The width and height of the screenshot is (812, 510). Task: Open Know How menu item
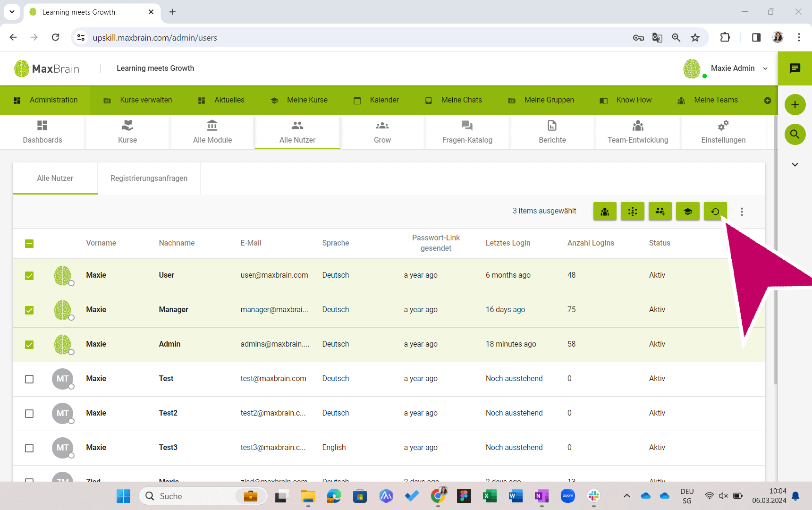(626, 100)
